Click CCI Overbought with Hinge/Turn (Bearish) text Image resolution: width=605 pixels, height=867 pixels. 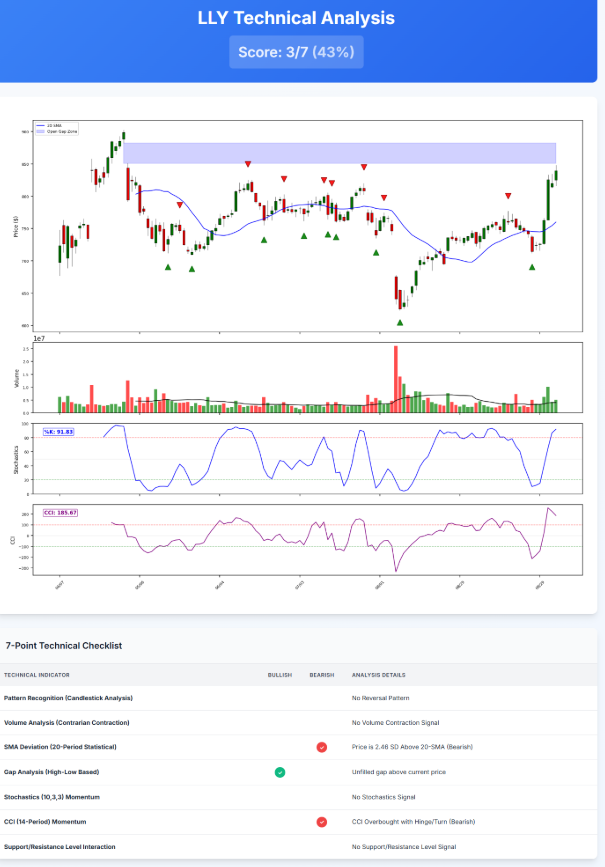tap(414, 822)
